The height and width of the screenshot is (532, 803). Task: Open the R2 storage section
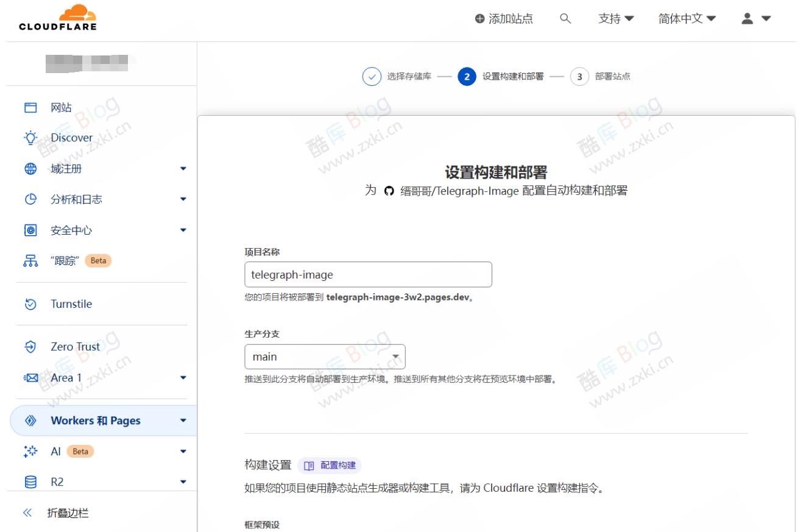click(x=58, y=481)
